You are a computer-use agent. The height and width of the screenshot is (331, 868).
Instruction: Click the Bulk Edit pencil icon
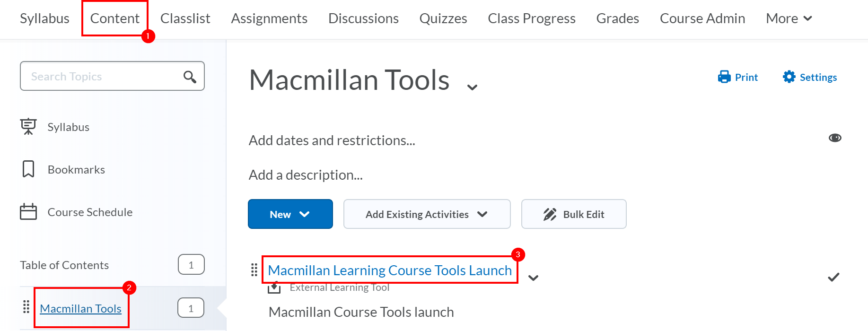(550, 214)
